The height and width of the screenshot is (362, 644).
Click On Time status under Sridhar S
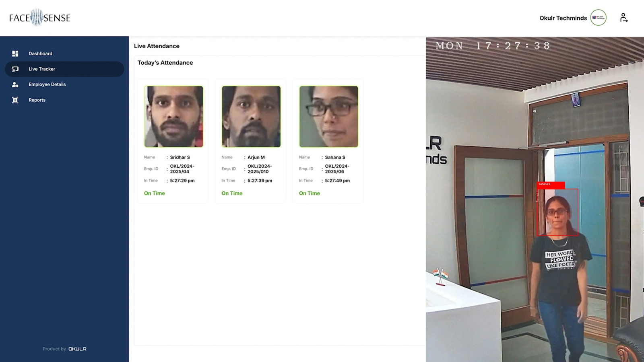point(155,193)
